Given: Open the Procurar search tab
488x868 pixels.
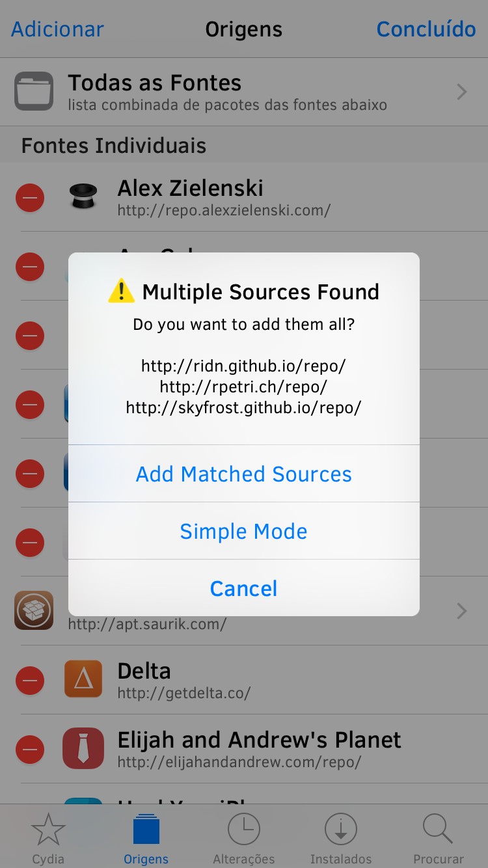Looking at the screenshot, I should 439,839.
